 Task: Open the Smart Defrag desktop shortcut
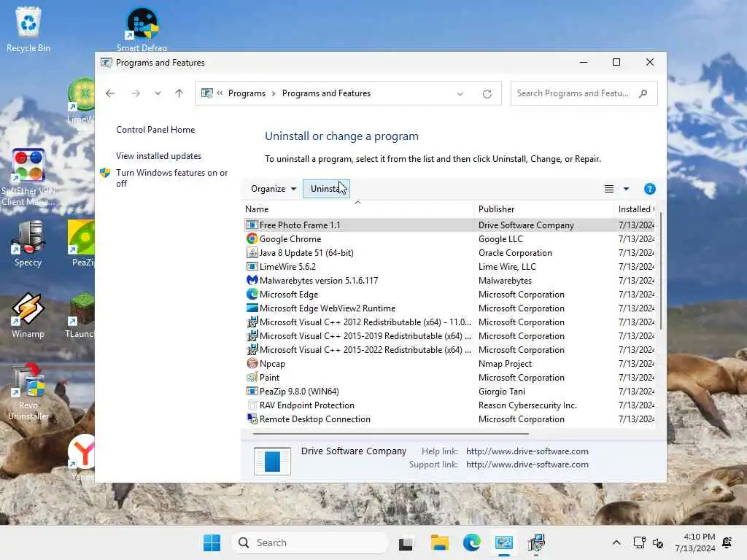pyautogui.click(x=142, y=29)
